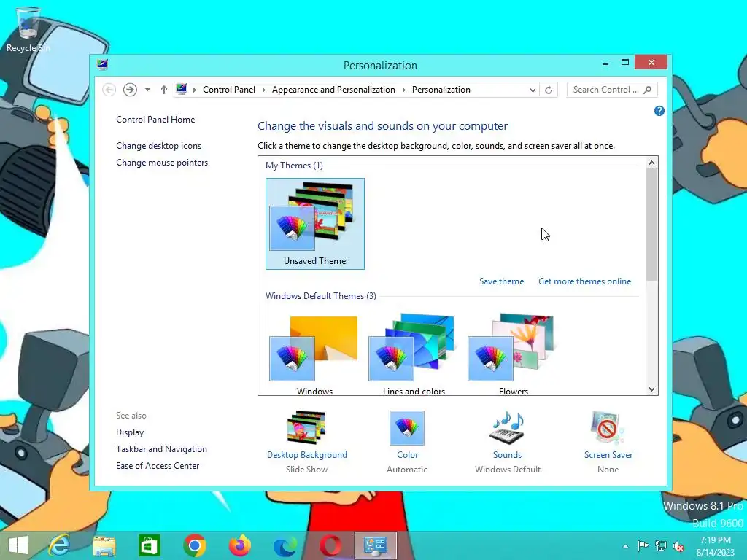Click the theme list scroll up arrow
747x560 pixels.
pyautogui.click(x=651, y=163)
